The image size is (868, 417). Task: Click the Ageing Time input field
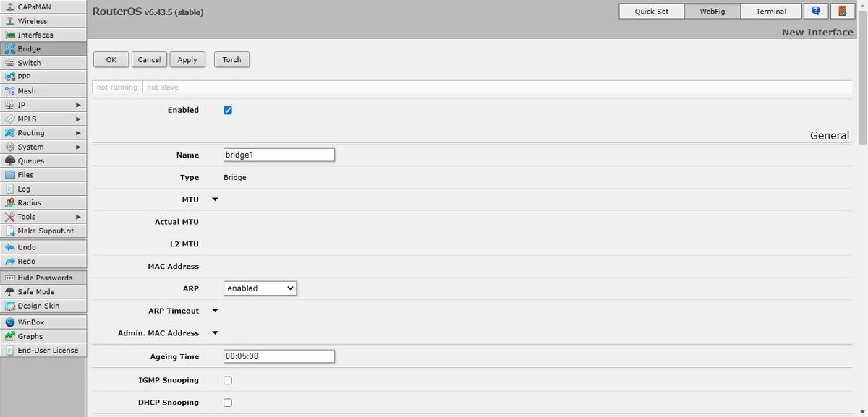click(279, 356)
